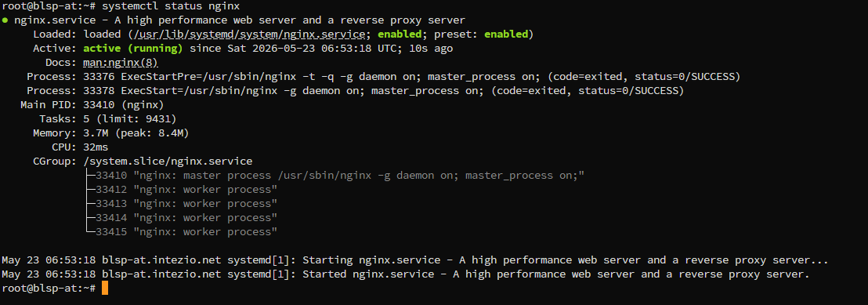
Task: Click the orange terminal cursor block
Action: [x=105, y=289]
